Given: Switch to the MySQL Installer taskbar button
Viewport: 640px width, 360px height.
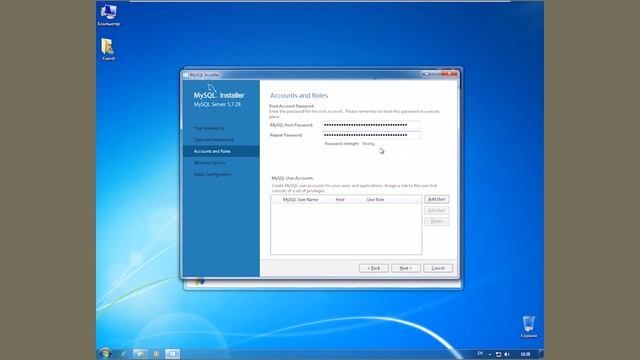Looking at the screenshot, I should point(173,354).
